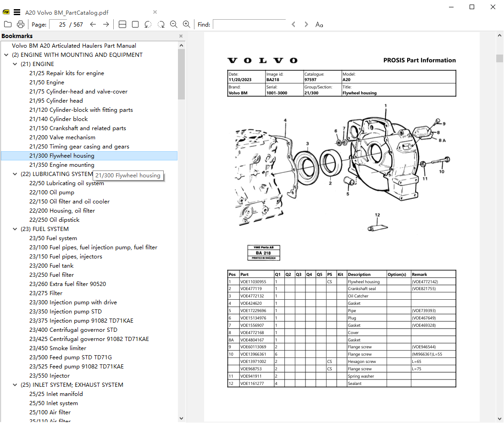This screenshot has width=504, height=423.
Task: Go to 21/250 Timing gear casing and gears
Action: [79, 147]
